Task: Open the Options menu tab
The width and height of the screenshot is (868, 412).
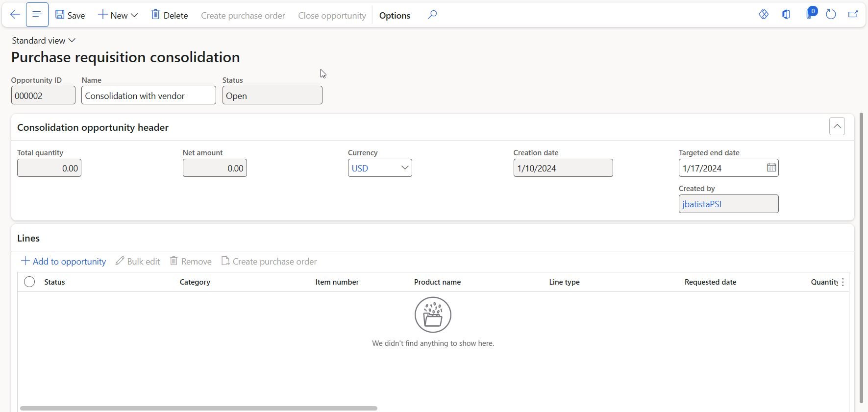Action: pos(395,16)
